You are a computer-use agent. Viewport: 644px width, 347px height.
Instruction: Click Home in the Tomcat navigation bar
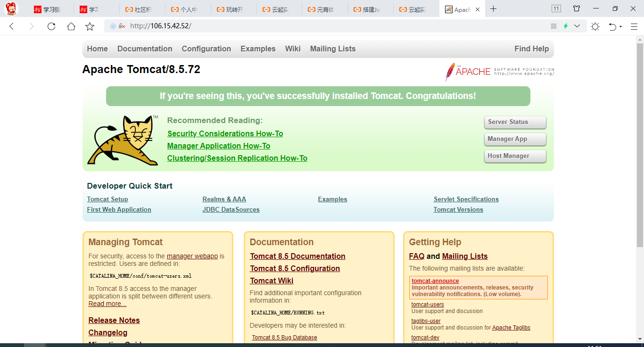97,49
